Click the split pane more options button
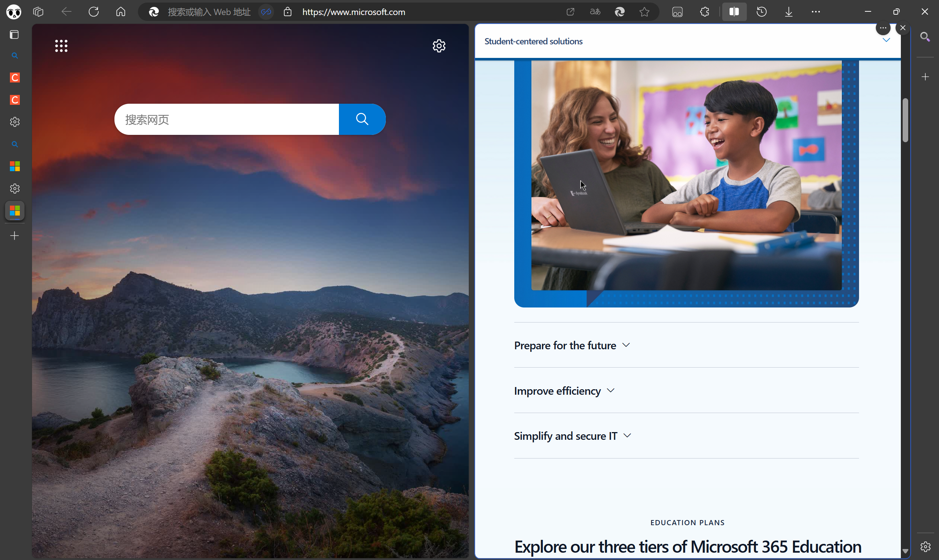This screenshot has height=560, width=939. coord(883,28)
